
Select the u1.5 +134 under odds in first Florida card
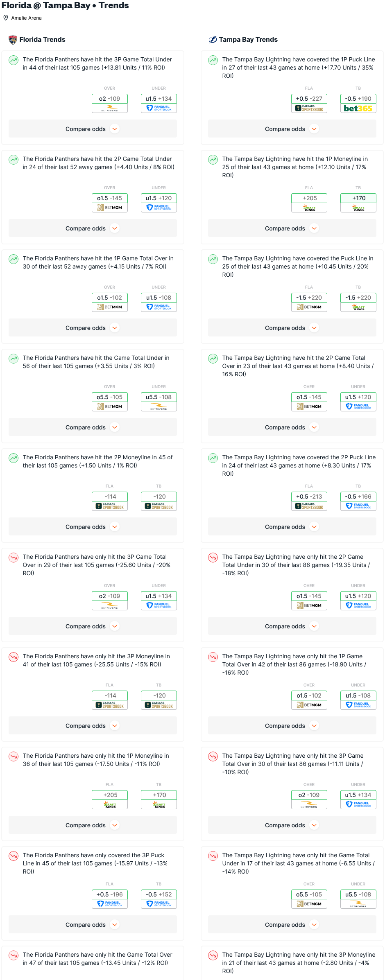click(159, 99)
